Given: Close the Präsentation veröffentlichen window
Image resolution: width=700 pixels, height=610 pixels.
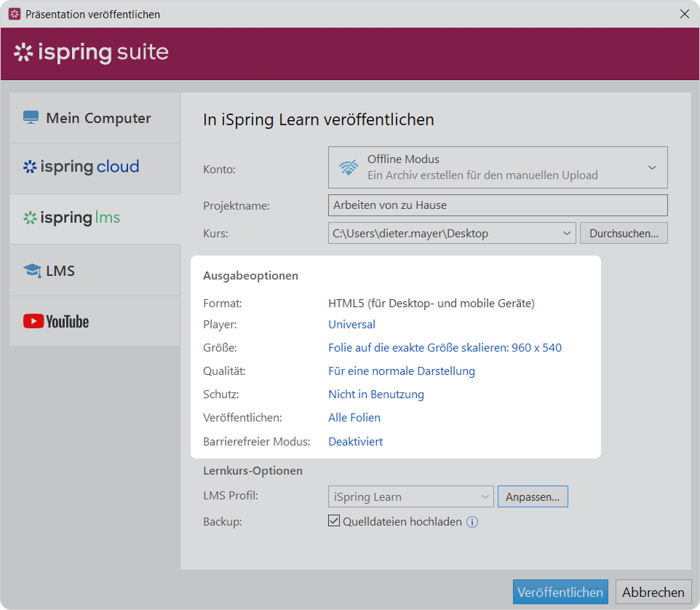Looking at the screenshot, I should [x=684, y=14].
